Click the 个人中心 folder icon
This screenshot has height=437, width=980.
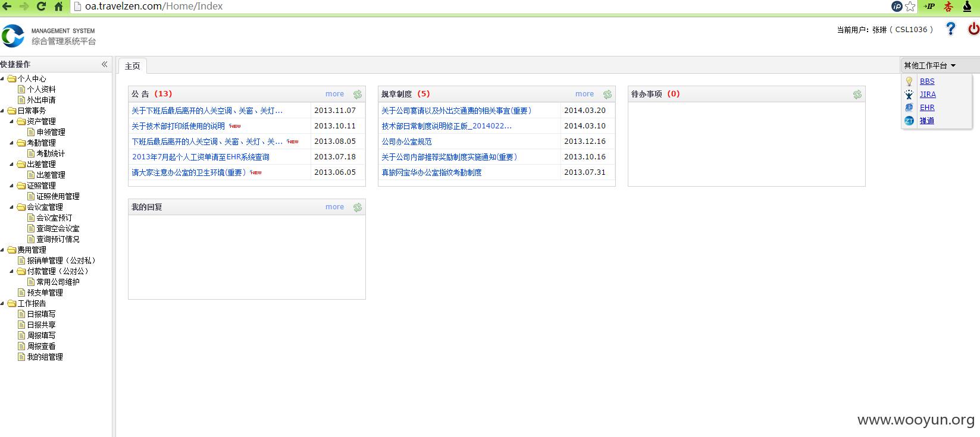12,78
